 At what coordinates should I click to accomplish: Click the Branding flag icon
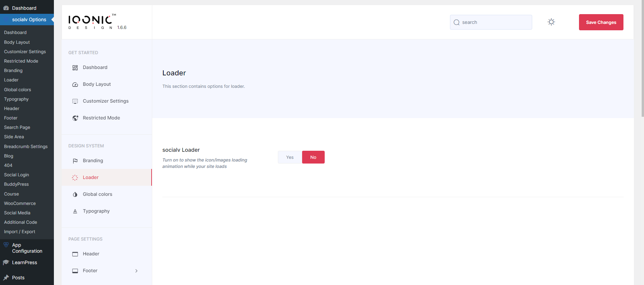75,161
